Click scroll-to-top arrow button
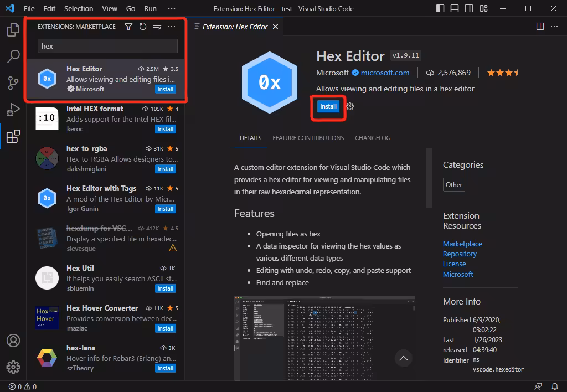Screen dimensions: 567x392 [404, 358]
